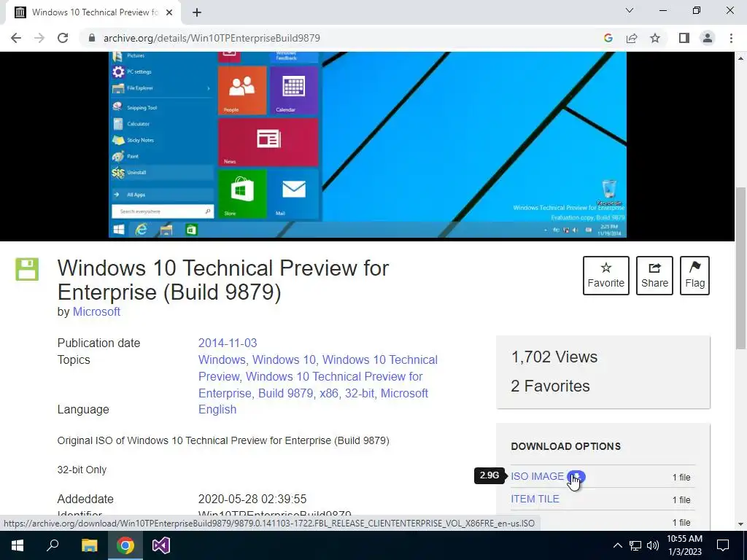Screen dimensions: 747x560
Task: Click the ISO IMAGE download badge icon
Action: click(x=576, y=476)
